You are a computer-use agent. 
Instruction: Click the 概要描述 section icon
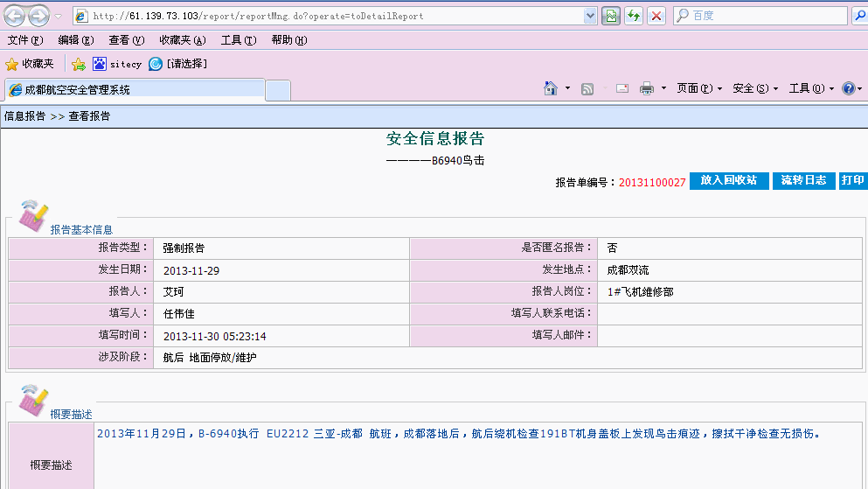coord(33,401)
